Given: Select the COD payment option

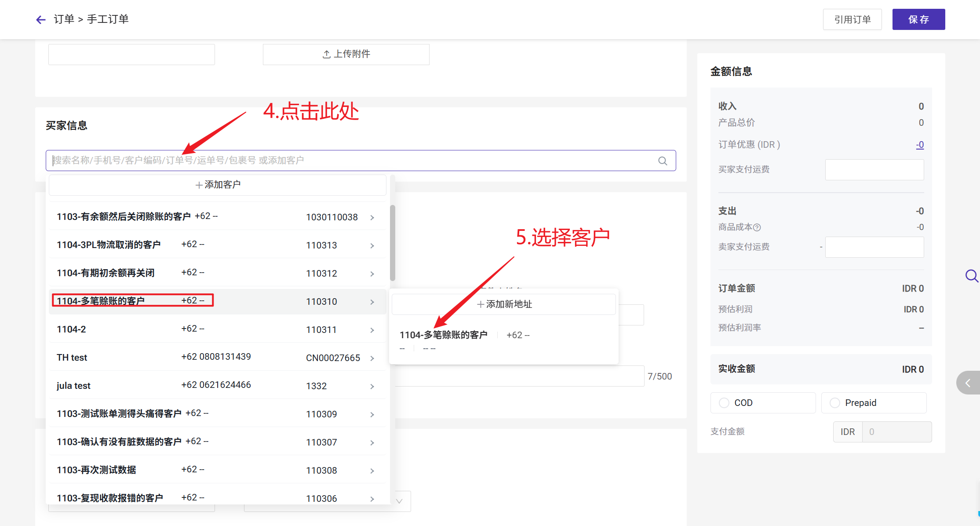Looking at the screenshot, I should pos(724,403).
